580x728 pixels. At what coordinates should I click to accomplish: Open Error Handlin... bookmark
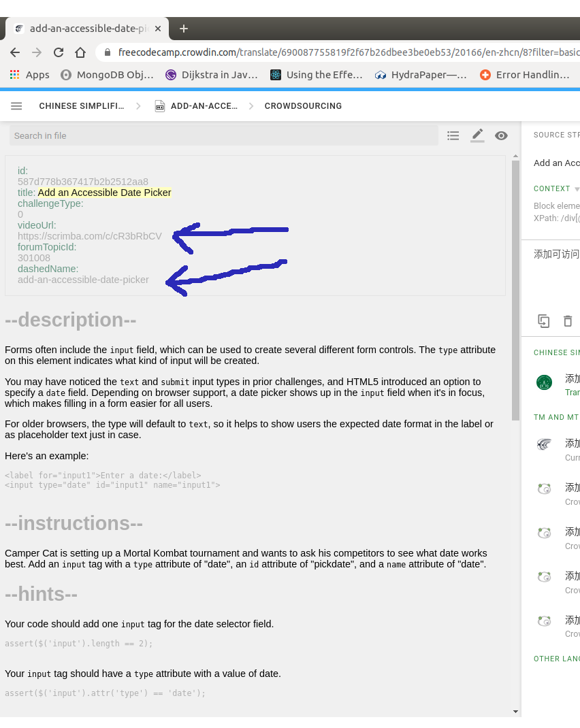pyautogui.click(x=525, y=75)
